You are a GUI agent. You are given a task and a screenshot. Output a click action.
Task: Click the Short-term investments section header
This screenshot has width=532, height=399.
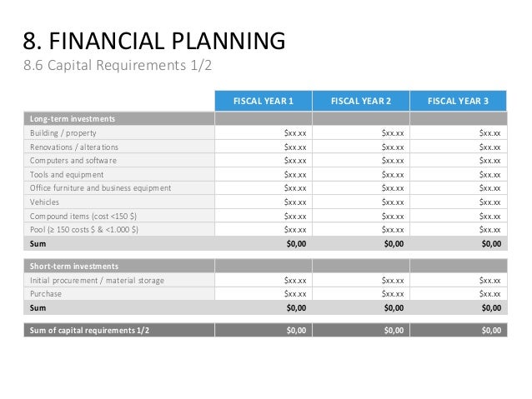(74, 266)
